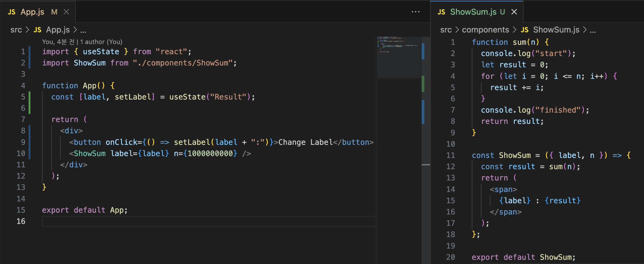This screenshot has height=264, width=644.
Task: Click console.log("finished") line
Action: pyautogui.click(x=535, y=110)
